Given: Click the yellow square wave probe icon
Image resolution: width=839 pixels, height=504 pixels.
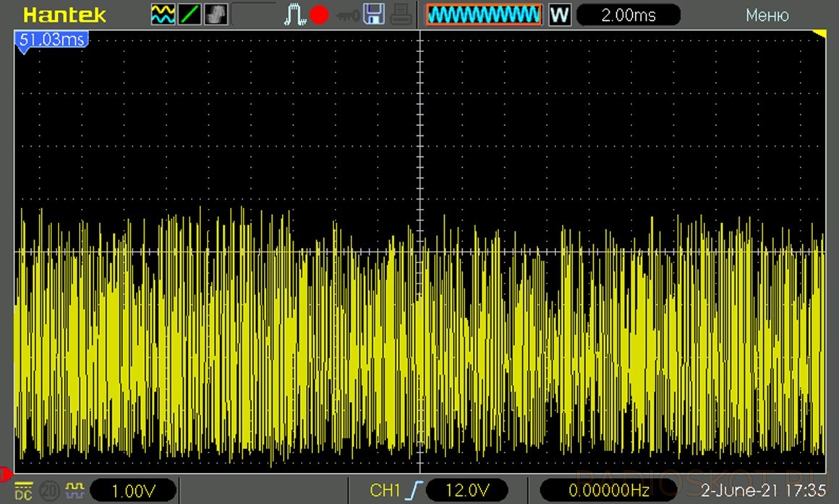Looking at the screenshot, I should point(74,491).
